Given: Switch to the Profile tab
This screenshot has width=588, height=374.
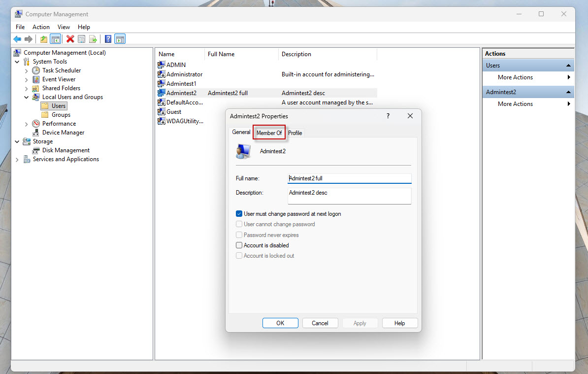Looking at the screenshot, I should pyautogui.click(x=295, y=133).
